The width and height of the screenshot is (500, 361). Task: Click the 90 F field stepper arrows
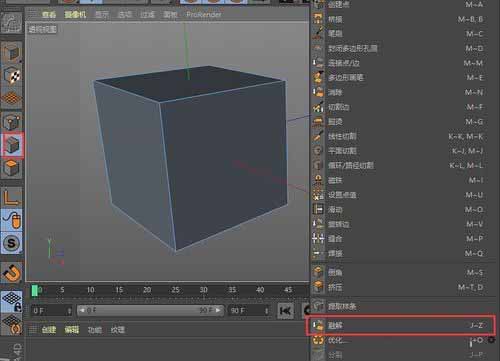[267, 311]
